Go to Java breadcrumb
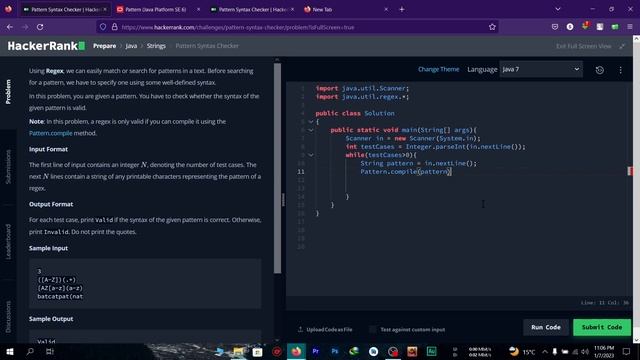Viewport: 640px width, 360px height. (131, 46)
